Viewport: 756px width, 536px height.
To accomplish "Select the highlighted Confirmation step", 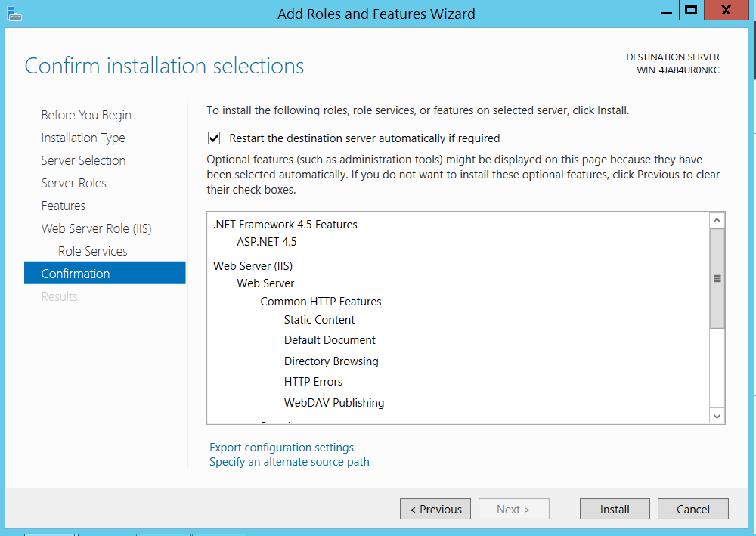I will (104, 274).
